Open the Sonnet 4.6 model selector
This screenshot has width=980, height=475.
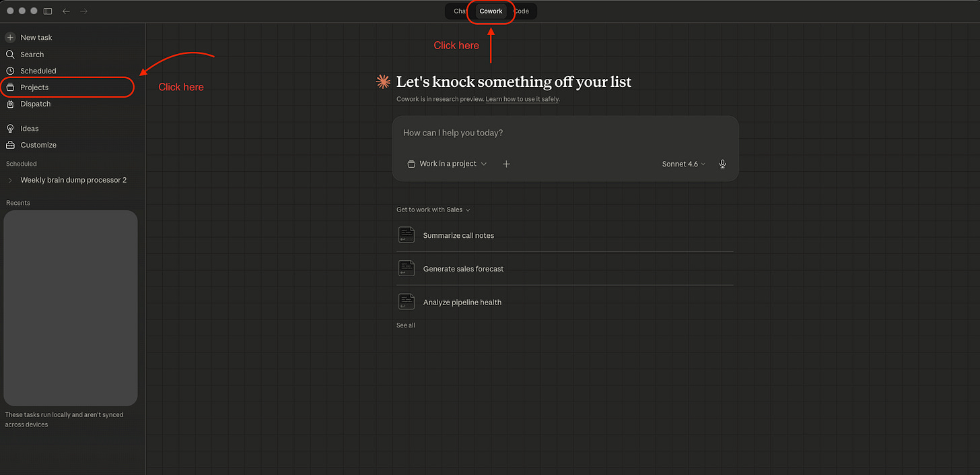[x=684, y=164]
